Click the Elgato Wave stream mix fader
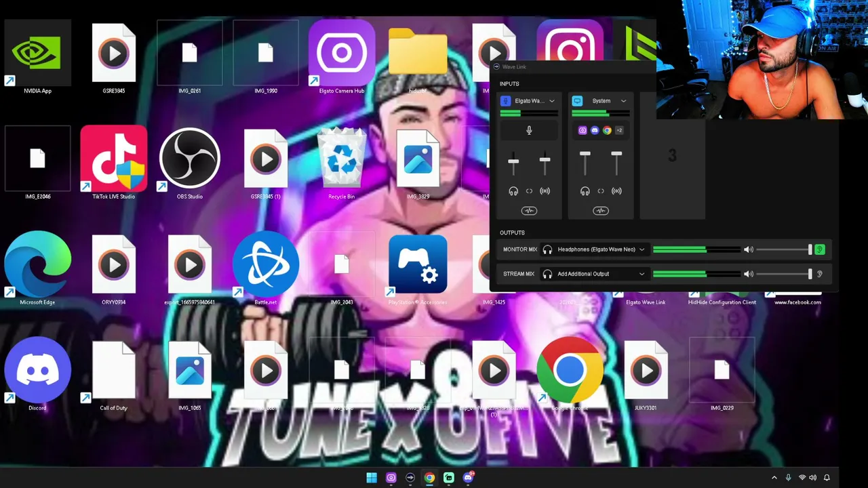Image resolution: width=868 pixels, height=488 pixels. tap(545, 161)
